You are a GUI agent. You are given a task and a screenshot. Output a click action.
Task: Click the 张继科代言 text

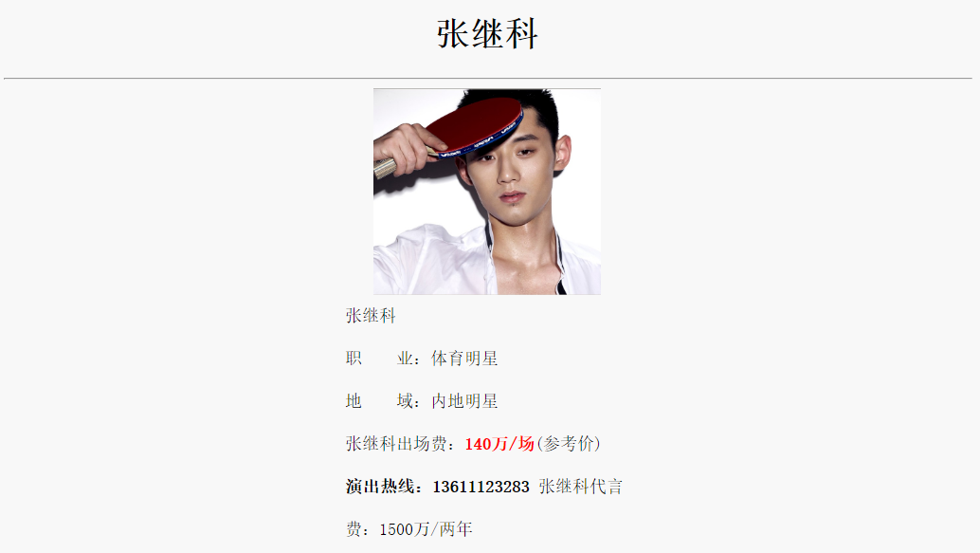pyautogui.click(x=581, y=486)
